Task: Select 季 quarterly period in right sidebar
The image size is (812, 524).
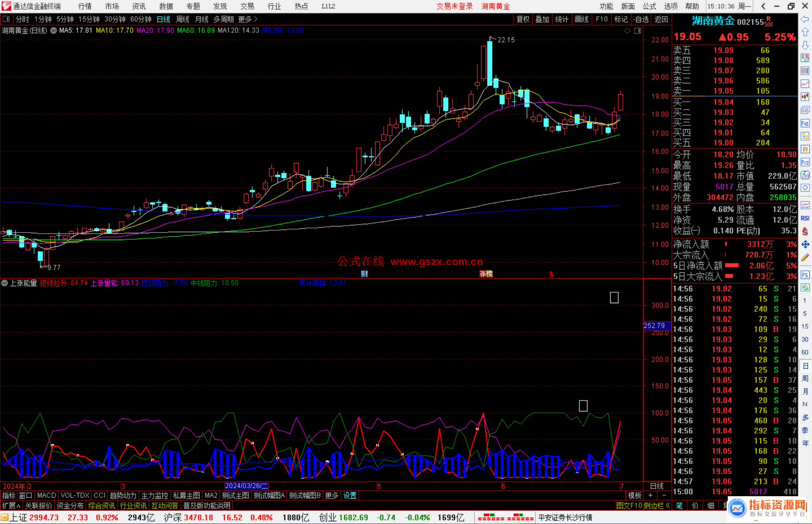Action: [805, 430]
